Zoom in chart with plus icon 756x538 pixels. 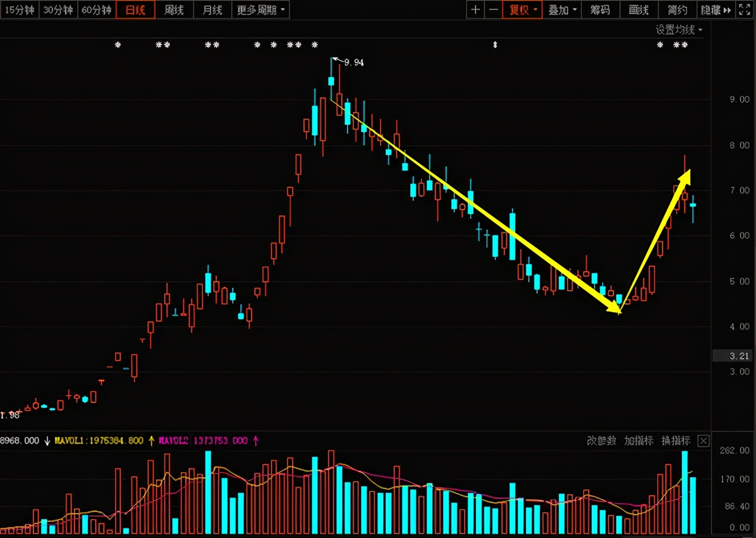475,10
